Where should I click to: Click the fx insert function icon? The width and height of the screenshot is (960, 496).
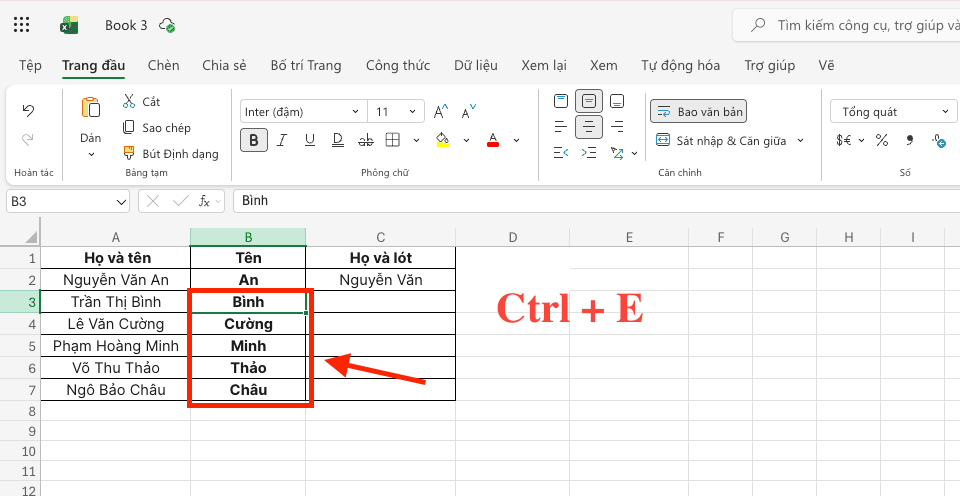point(204,201)
